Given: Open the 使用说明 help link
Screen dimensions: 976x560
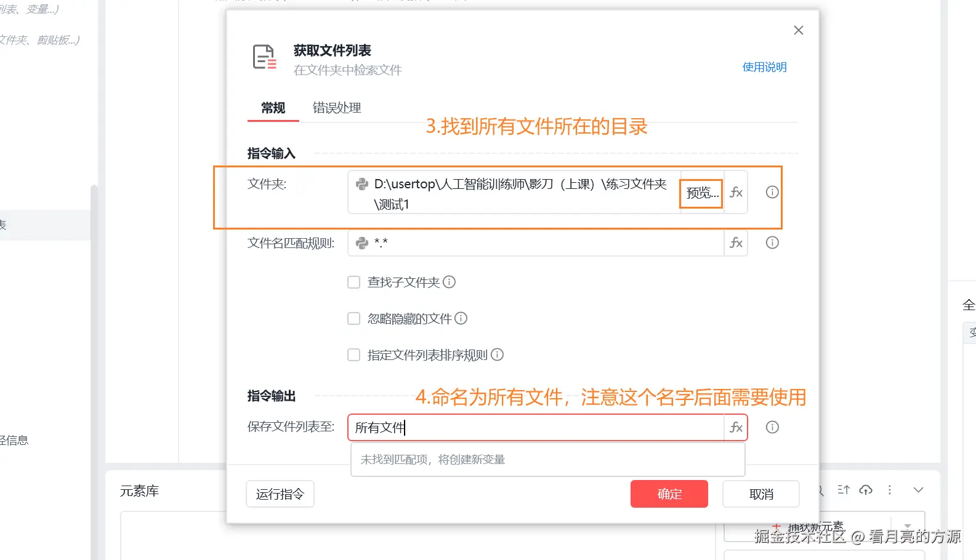Looking at the screenshot, I should coord(764,67).
